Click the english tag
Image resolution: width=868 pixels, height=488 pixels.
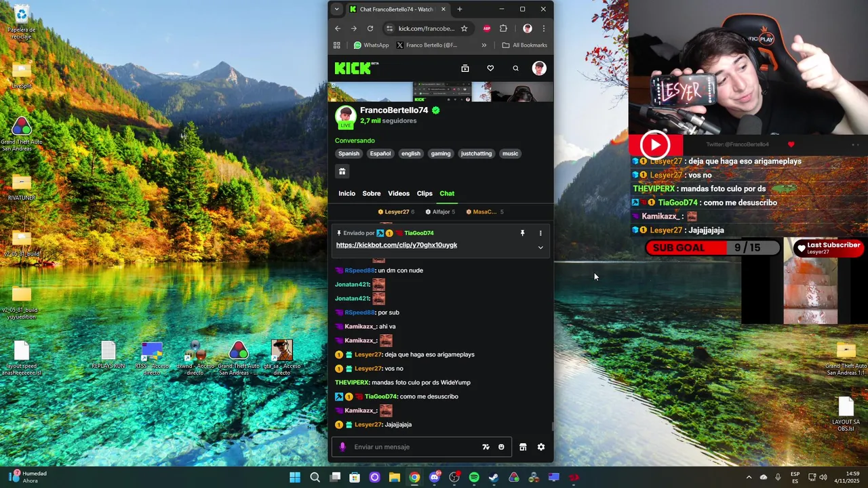[x=411, y=154]
